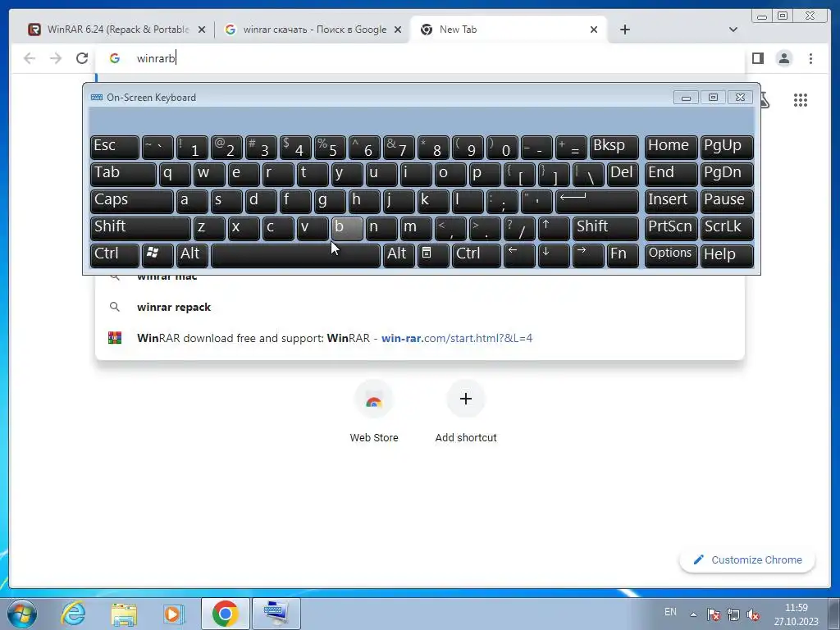The image size is (840, 630).
Task: Toggle Caps key on On-Screen Keyboard
Action: (132, 201)
